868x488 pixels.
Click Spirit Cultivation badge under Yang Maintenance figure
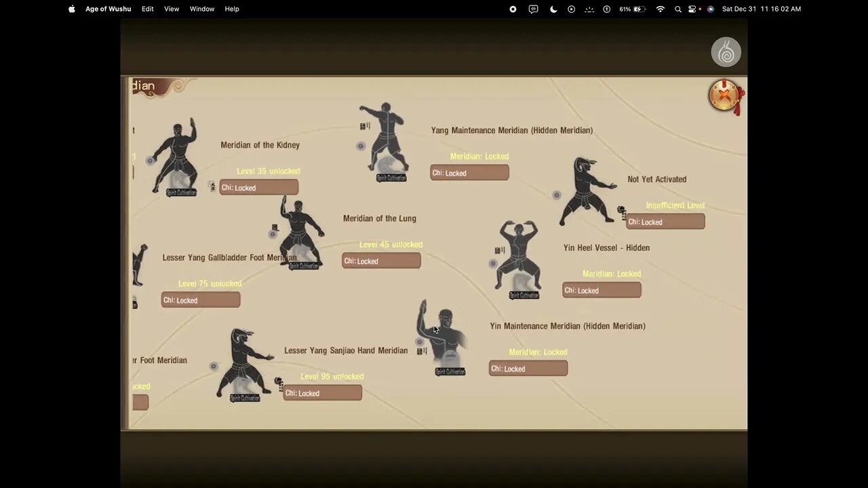[391, 178]
